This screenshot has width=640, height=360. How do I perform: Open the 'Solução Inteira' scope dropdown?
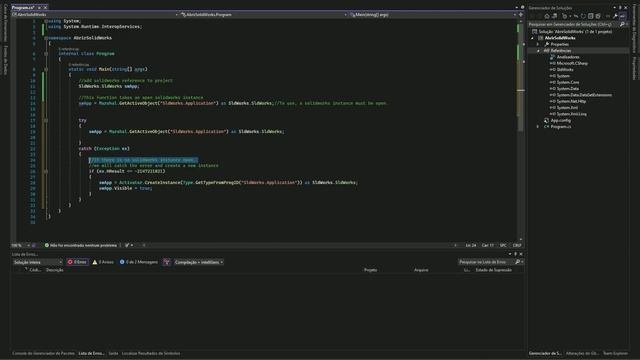[x=37, y=262]
